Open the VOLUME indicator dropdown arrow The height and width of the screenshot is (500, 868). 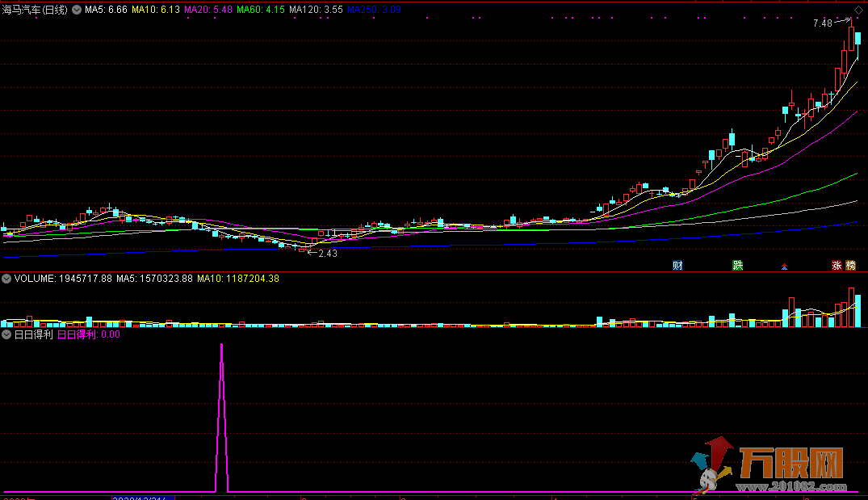tap(6, 279)
